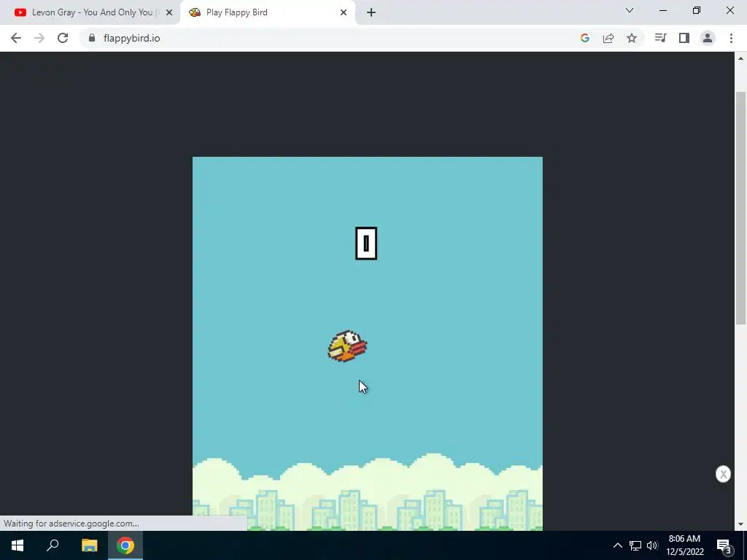
Task: Dismiss the overlay with the round X button
Action: pos(723,474)
